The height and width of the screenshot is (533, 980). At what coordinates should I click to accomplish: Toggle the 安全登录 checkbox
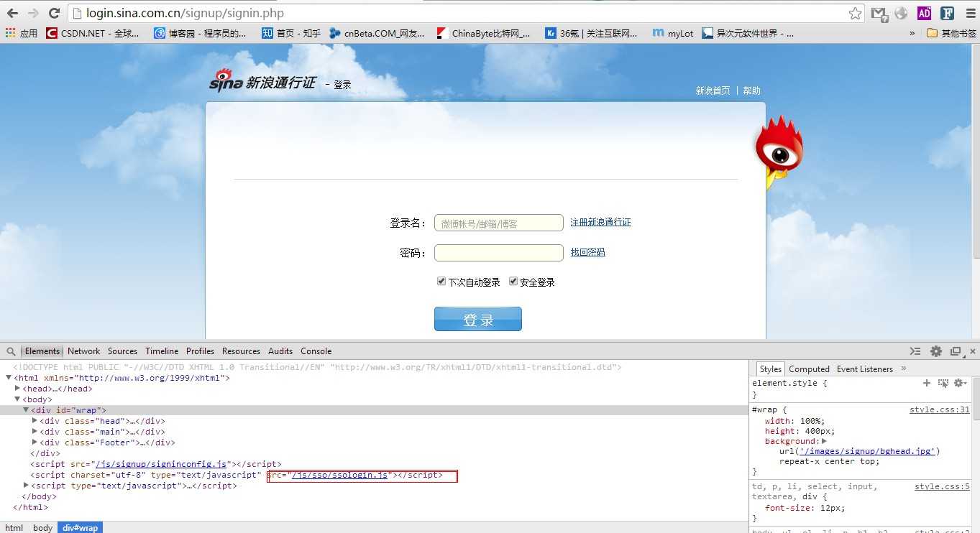click(513, 281)
